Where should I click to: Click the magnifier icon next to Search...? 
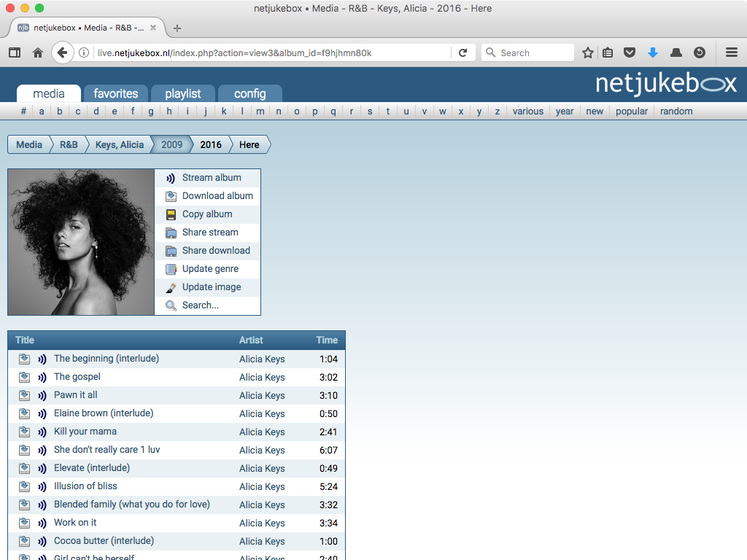tap(170, 305)
